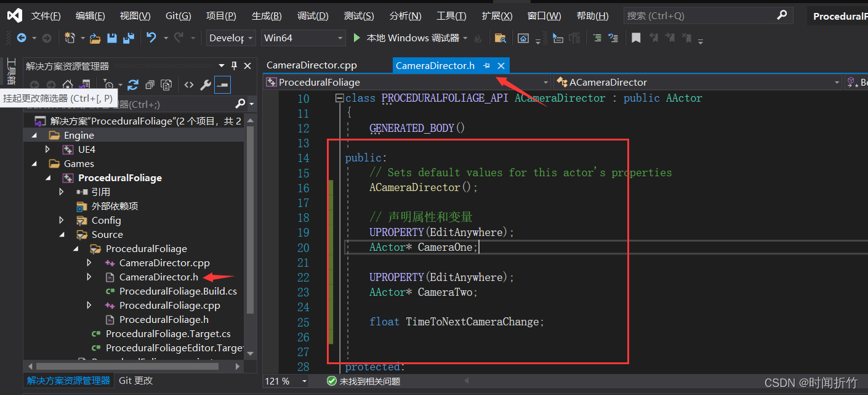Screen dimensions: 868x395
Task: Collapse the Source folder node
Action: pyautogui.click(x=62, y=235)
